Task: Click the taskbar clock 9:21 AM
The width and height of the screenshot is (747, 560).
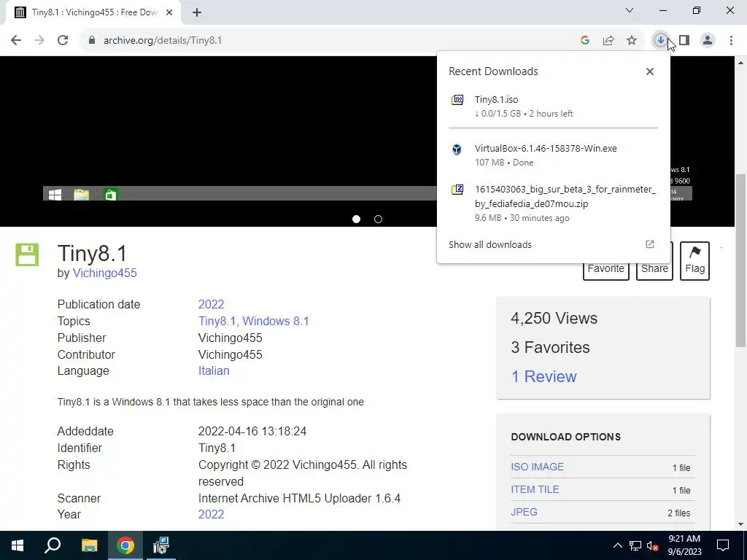Action: tap(684, 545)
